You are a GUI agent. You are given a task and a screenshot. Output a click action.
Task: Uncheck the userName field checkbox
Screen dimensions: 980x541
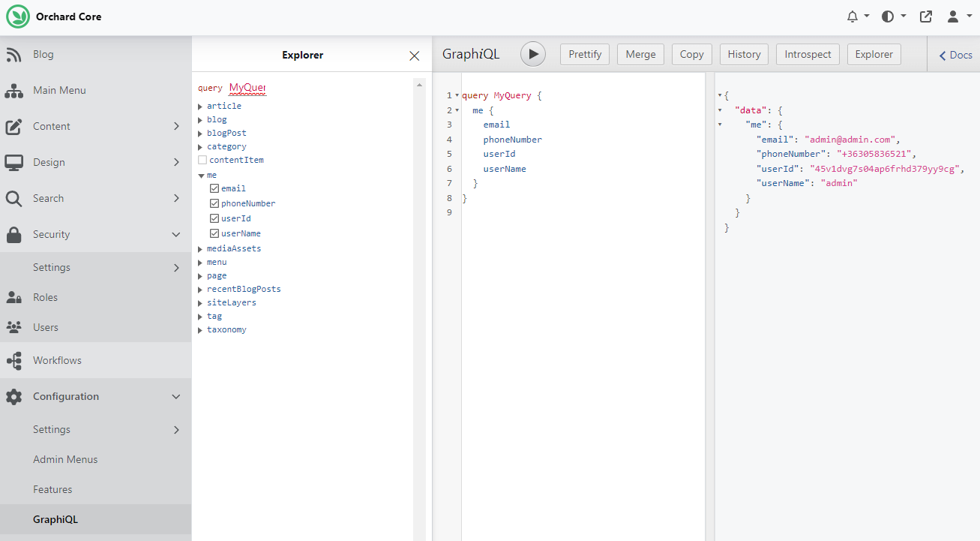click(214, 233)
